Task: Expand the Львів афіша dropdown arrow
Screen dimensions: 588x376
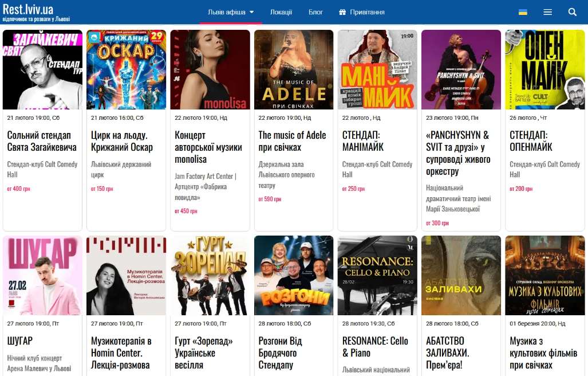Action: tap(251, 12)
